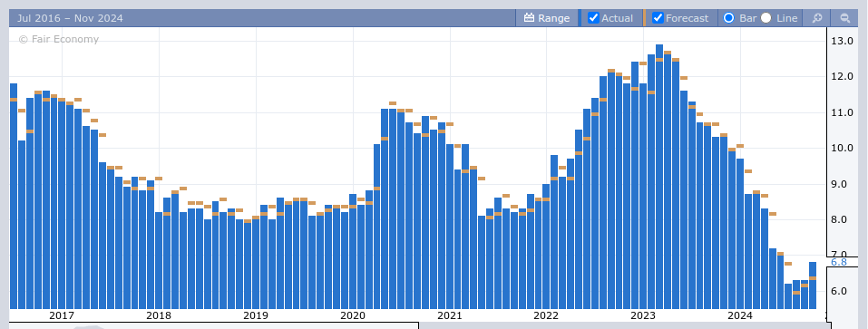This screenshot has height=329, width=868.
Task: Uncheck the Actual data checkbox
Action: click(x=593, y=18)
